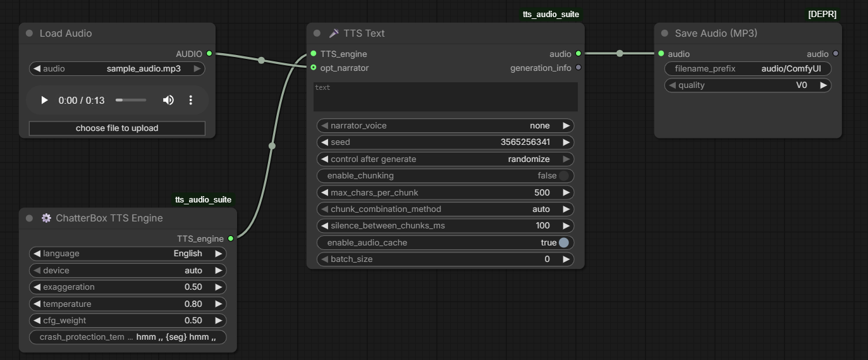The image size is (868, 360).
Task: Click choose file to upload button
Action: pos(117,128)
